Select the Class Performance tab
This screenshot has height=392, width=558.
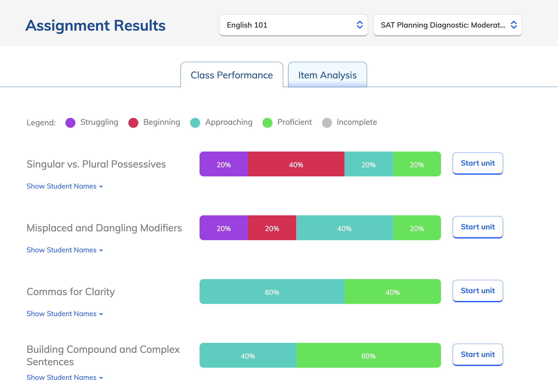point(232,75)
